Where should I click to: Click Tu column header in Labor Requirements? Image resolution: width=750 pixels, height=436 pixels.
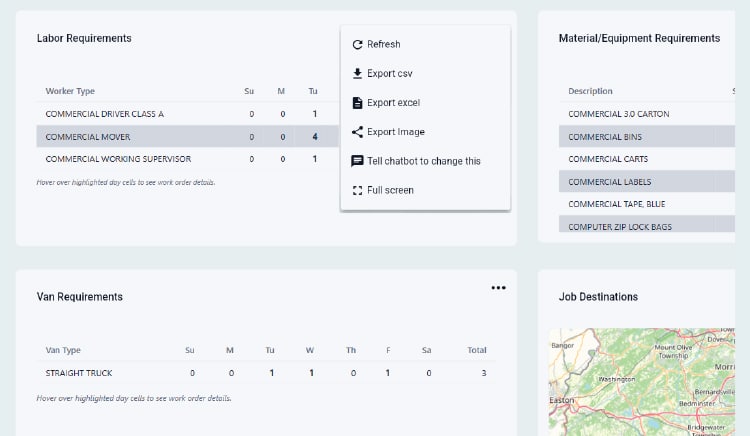coord(313,91)
